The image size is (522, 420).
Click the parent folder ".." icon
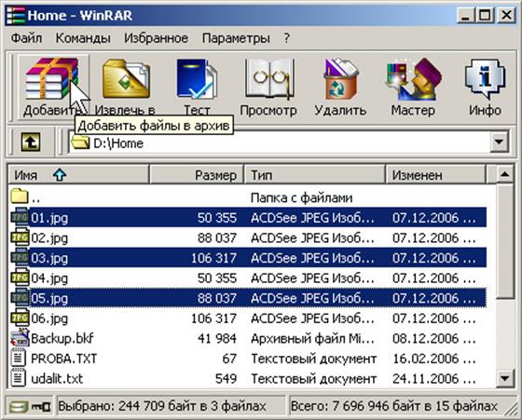pos(20,196)
